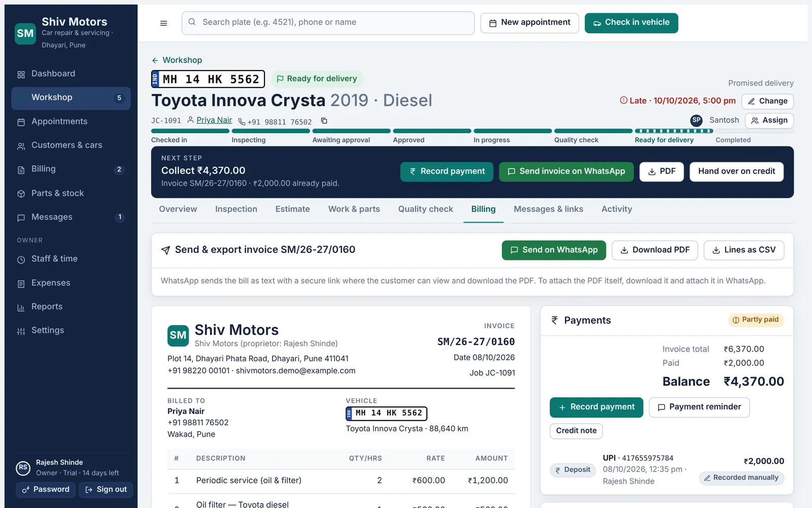This screenshot has width=812, height=508.
Task: Toggle the hamburger sidebar menu icon
Action: click(x=163, y=23)
